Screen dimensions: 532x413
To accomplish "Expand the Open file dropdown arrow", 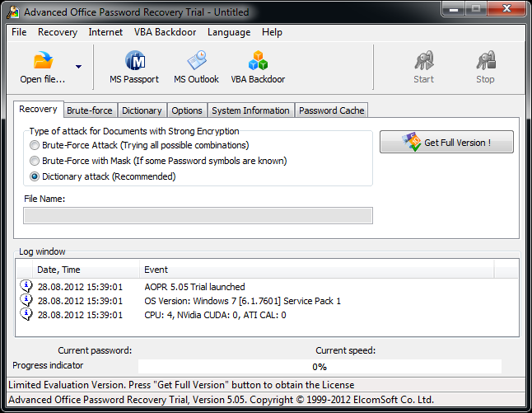I will tap(78, 67).
